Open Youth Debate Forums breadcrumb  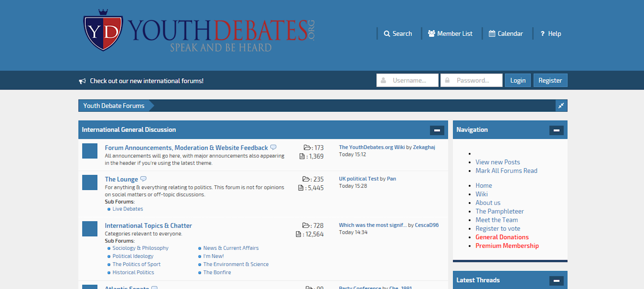114,106
